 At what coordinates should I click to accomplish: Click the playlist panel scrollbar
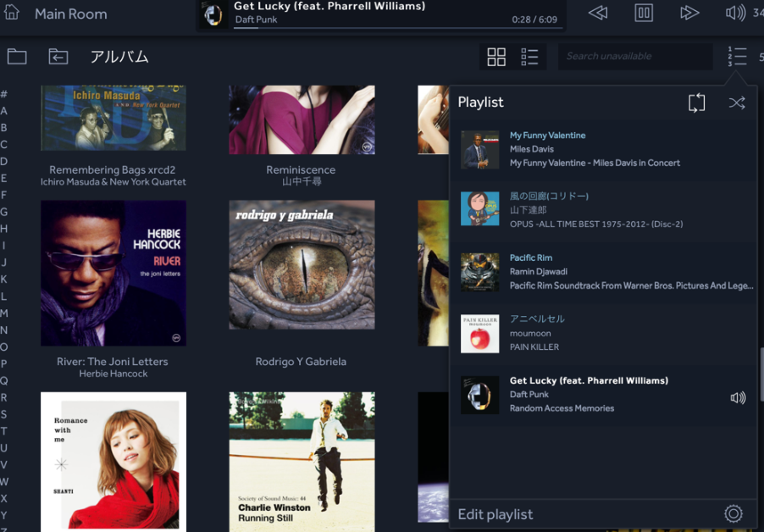(761, 374)
